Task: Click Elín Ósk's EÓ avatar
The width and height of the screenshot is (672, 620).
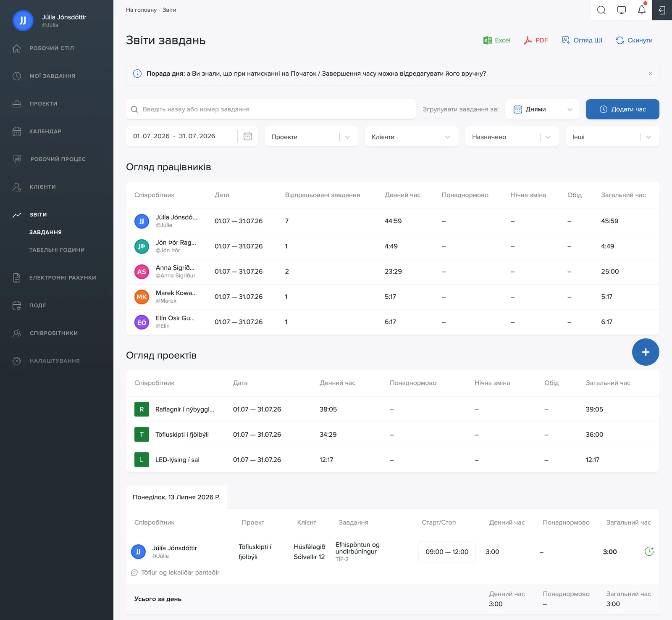Action: [x=142, y=322]
